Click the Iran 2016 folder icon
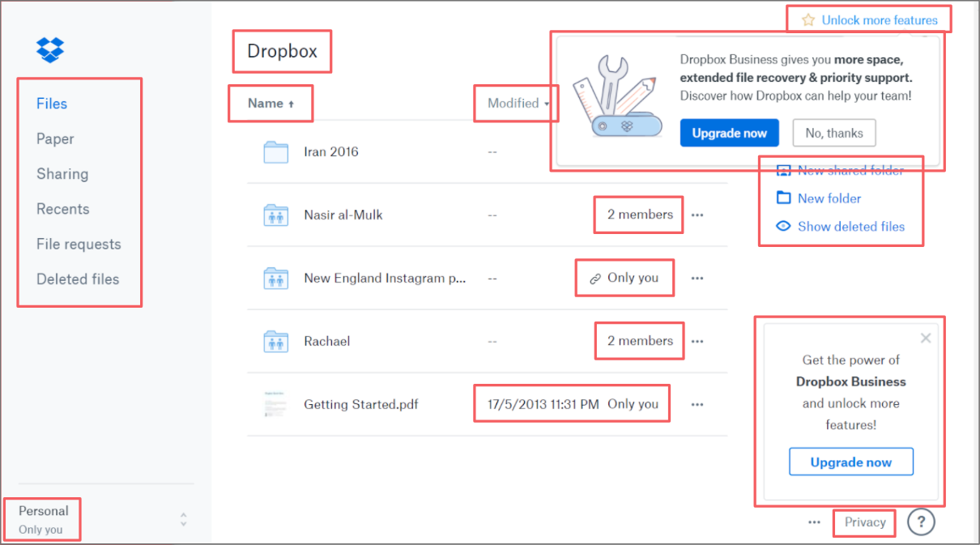 [276, 152]
